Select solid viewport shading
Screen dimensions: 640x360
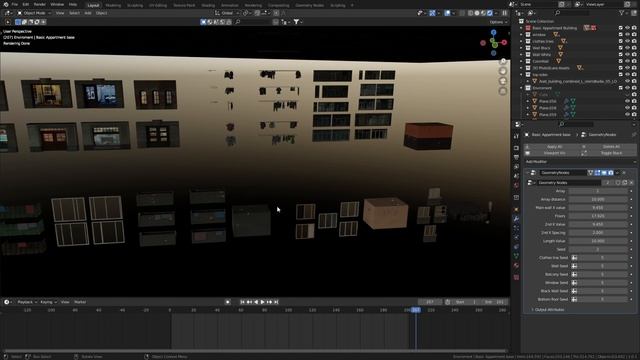pos(477,13)
